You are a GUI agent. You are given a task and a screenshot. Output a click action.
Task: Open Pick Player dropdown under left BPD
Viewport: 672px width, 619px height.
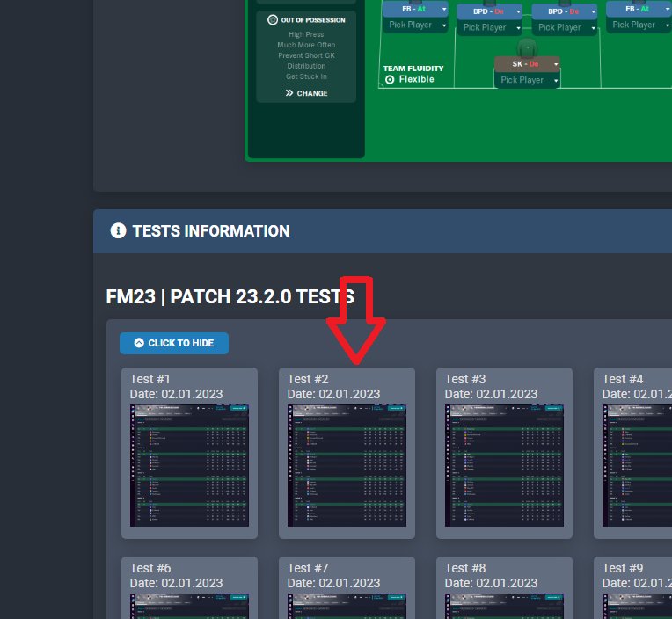(489, 27)
